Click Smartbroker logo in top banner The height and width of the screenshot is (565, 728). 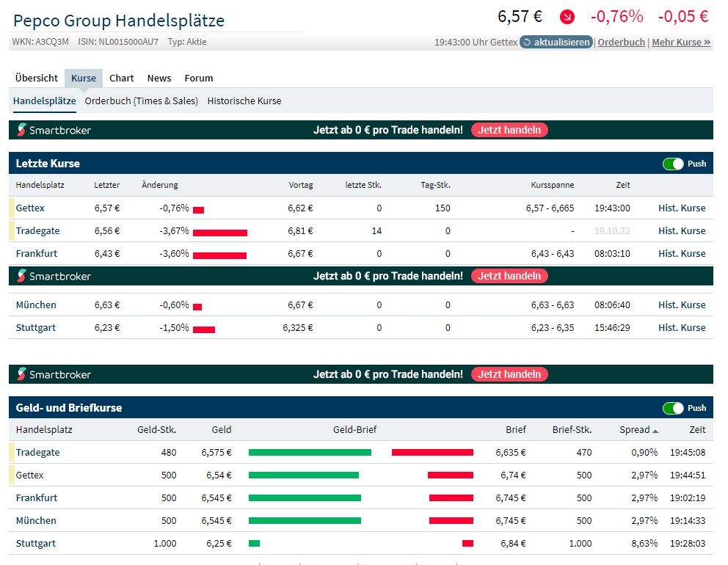(x=54, y=130)
